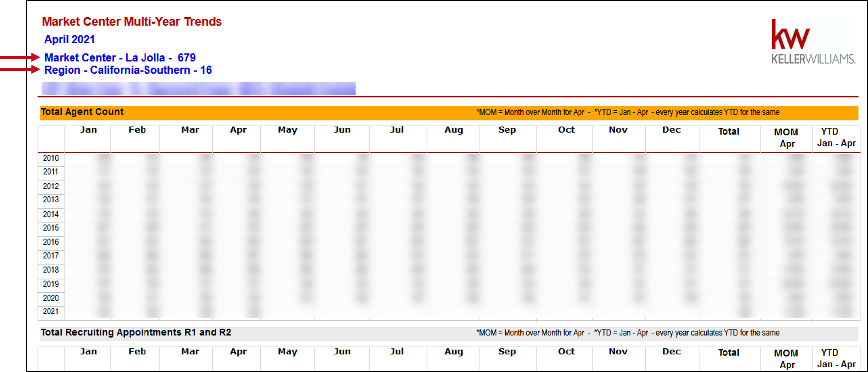Click Aug column header in Recruiting Appointments table

(454, 352)
